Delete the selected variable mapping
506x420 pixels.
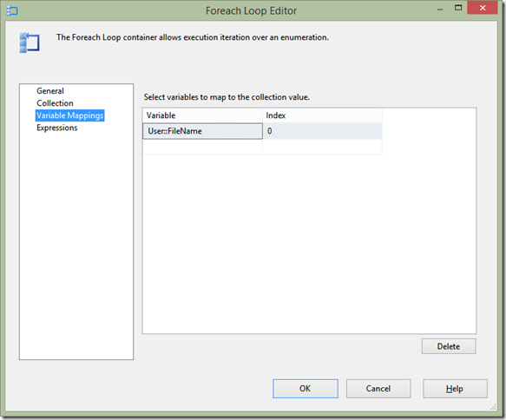click(x=449, y=346)
